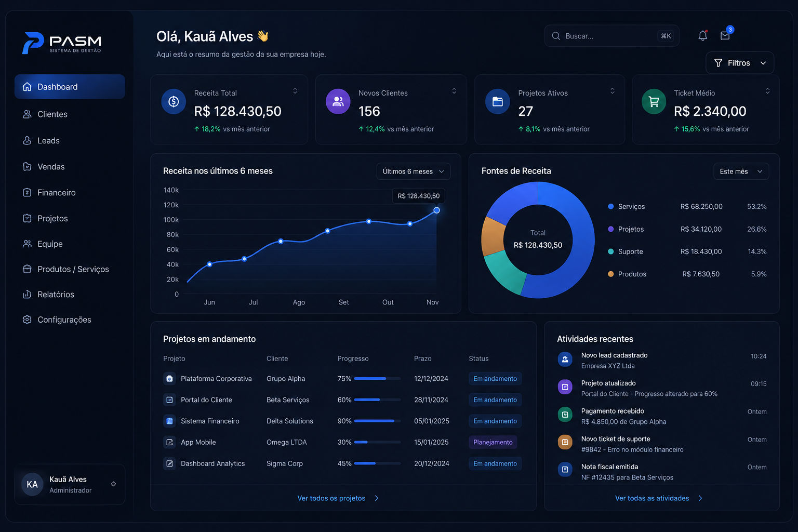Click the Projetos Ativos folder icon
Image resolution: width=798 pixels, height=532 pixels.
click(x=498, y=102)
